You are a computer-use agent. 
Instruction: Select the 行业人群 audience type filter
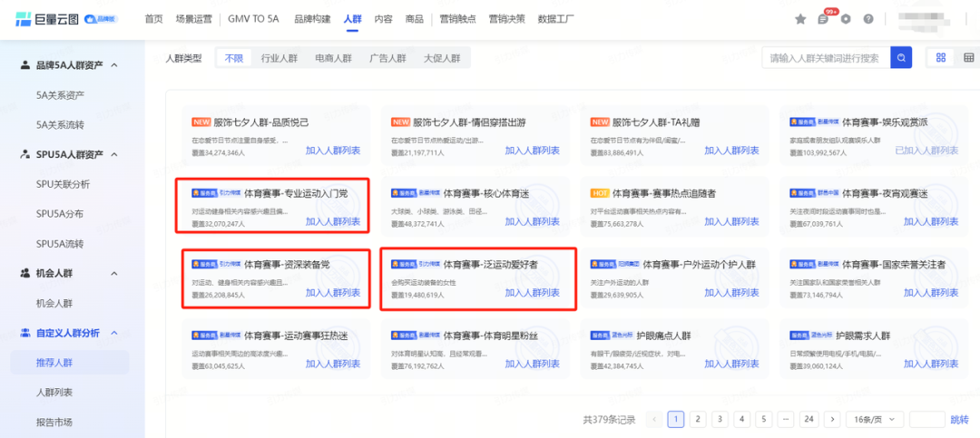[279, 58]
